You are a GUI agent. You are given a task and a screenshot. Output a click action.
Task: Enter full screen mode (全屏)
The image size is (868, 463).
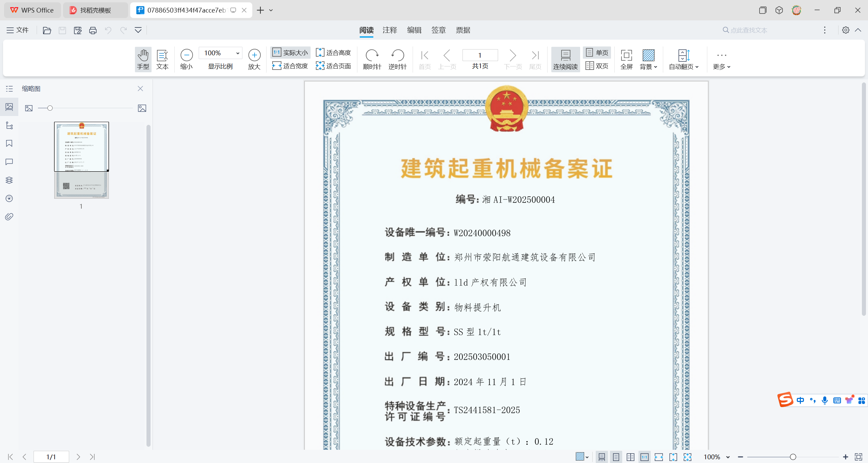[626, 59]
